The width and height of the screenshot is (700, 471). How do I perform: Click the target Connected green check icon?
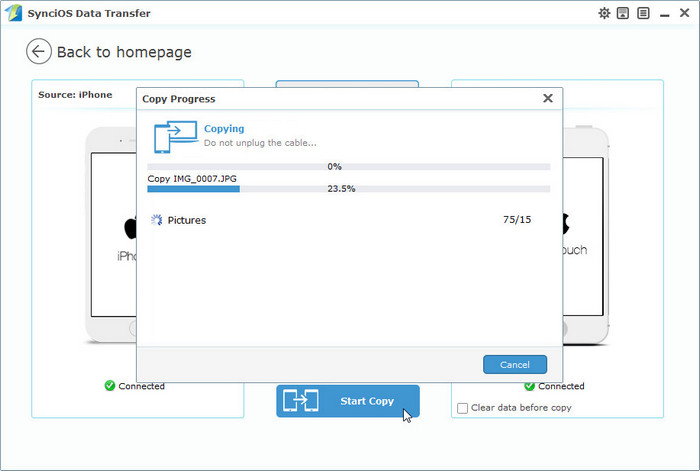tap(529, 386)
